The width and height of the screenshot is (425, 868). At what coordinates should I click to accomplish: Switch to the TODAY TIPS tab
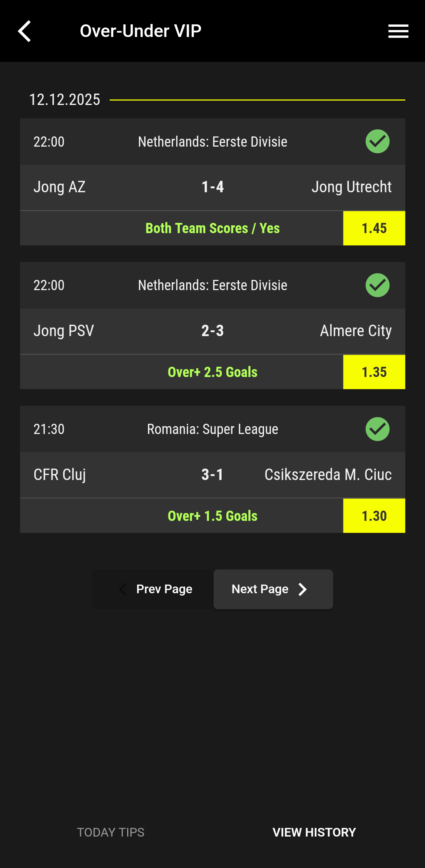pyautogui.click(x=111, y=832)
